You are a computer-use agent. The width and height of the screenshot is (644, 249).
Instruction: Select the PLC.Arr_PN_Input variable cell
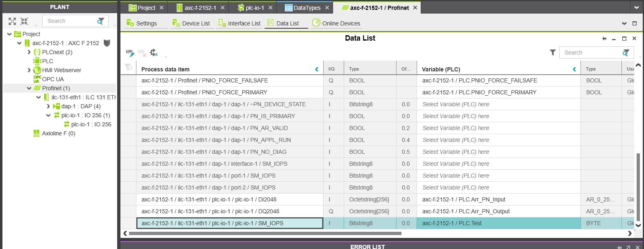(499, 199)
